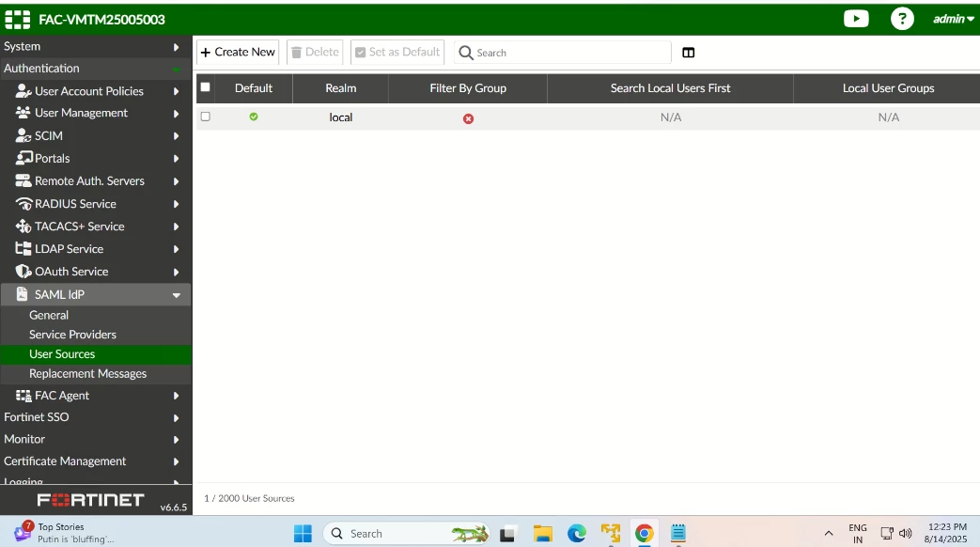This screenshot has height=547, width=980.
Task: Click the Search Local Users First header
Action: (670, 88)
